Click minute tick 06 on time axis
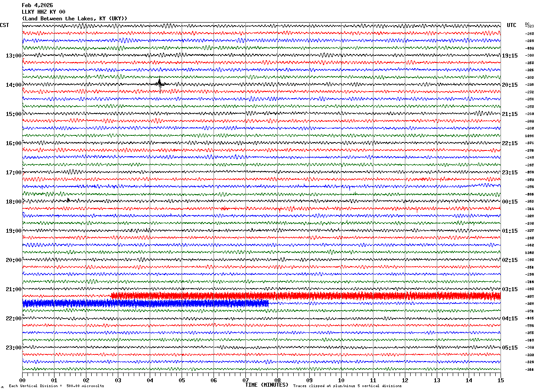 pyautogui.click(x=214, y=380)
